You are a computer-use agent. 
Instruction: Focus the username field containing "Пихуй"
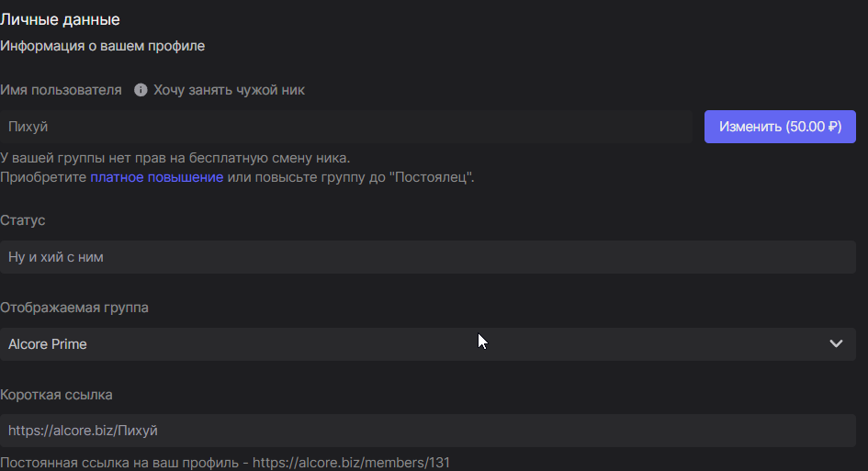pos(346,127)
